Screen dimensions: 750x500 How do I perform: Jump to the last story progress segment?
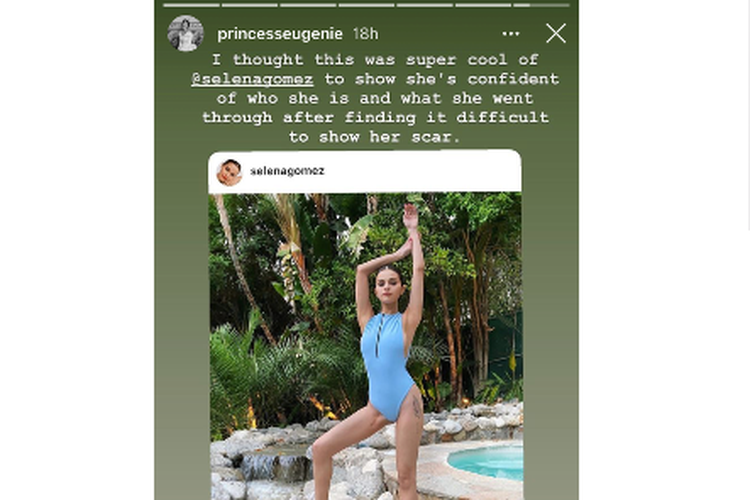pyautogui.click(x=541, y=4)
